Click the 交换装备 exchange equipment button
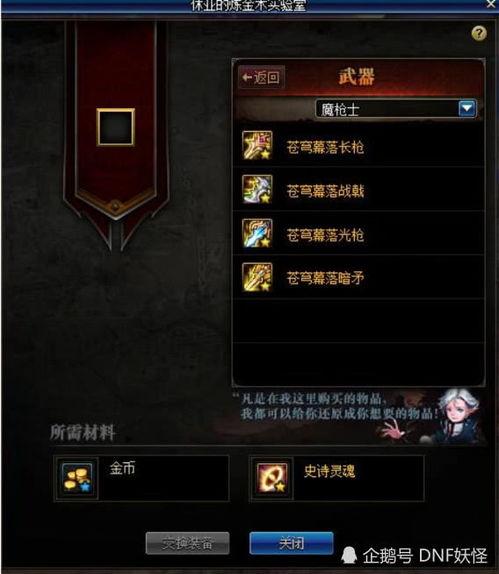 tap(187, 543)
